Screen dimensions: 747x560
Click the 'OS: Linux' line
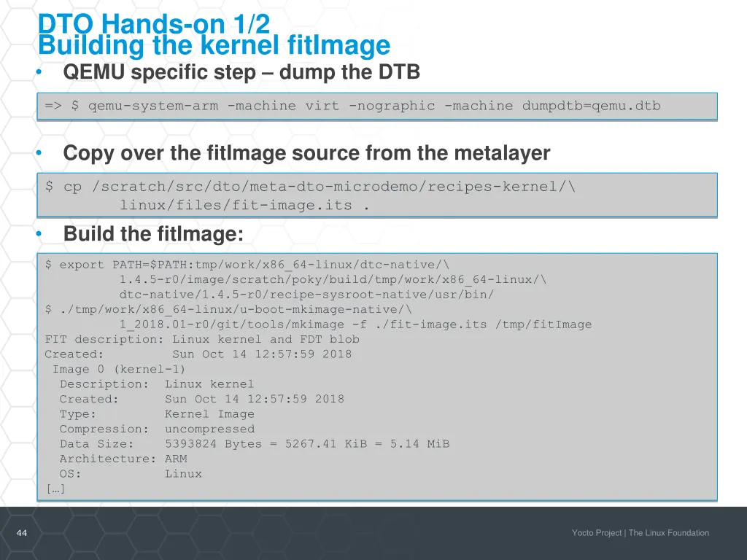tap(131, 474)
